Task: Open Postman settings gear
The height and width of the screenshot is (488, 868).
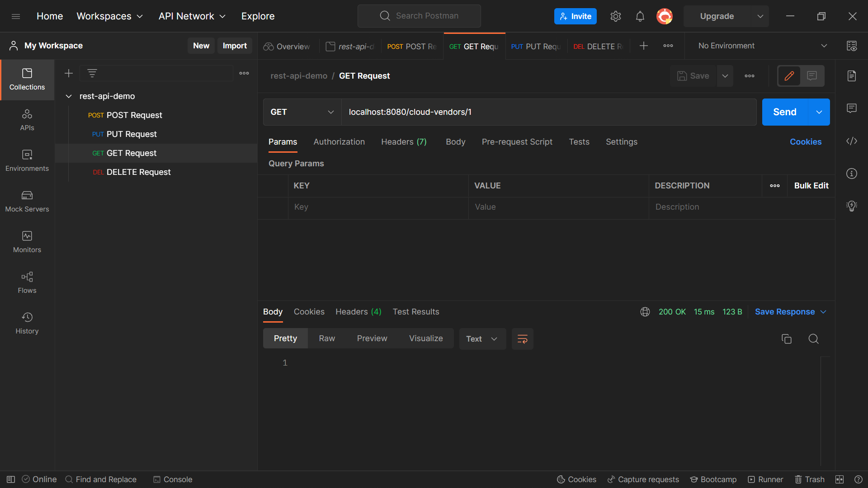Action: [x=615, y=16]
